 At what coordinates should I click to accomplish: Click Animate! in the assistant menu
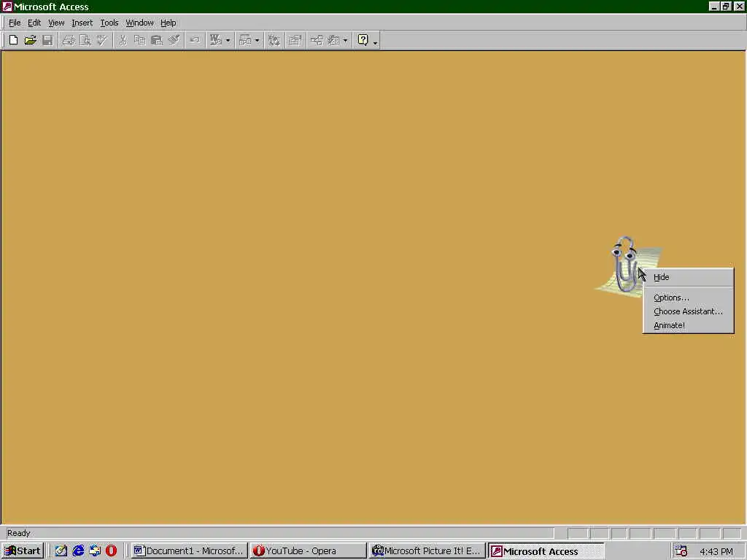688,325
